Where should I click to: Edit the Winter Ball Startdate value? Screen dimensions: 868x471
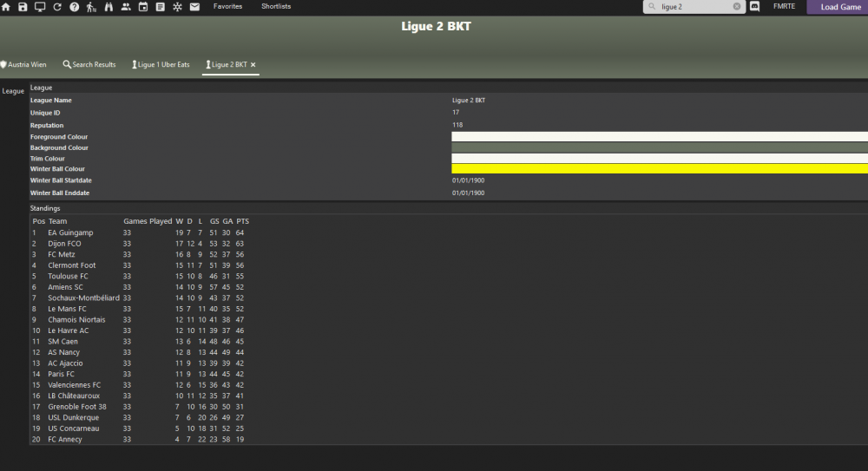coord(468,180)
